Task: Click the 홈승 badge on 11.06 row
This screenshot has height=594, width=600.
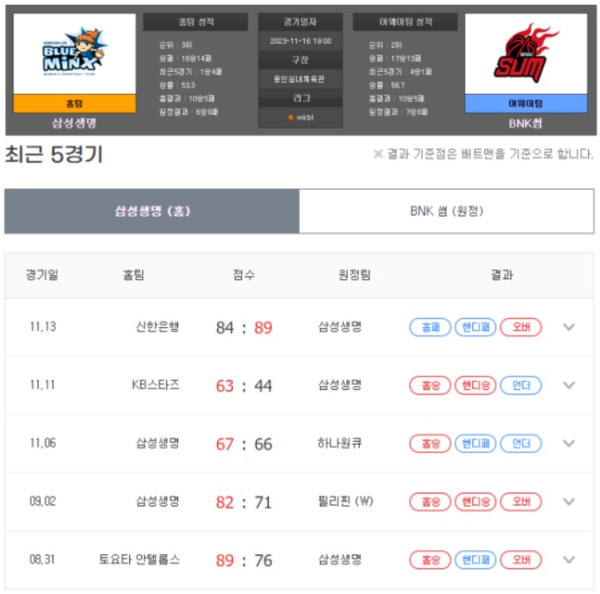Action: [x=430, y=444]
